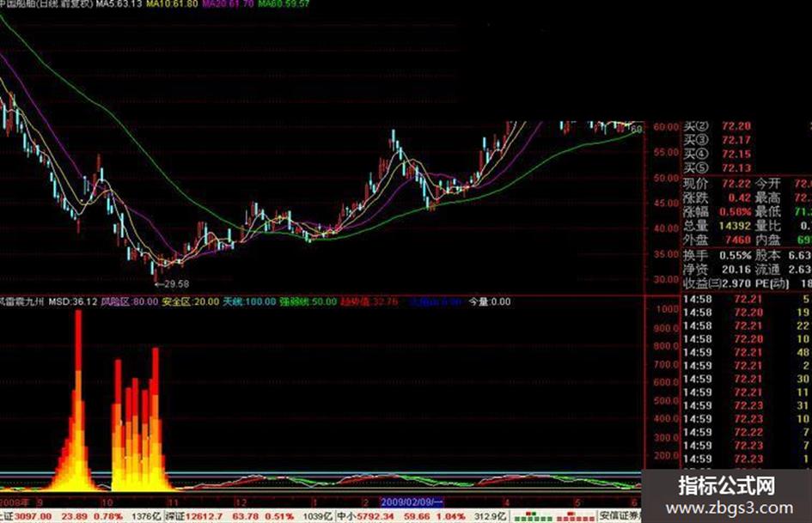Click the 最高 label in quote panel
Screen dimensions: 812x523
click(x=767, y=198)
